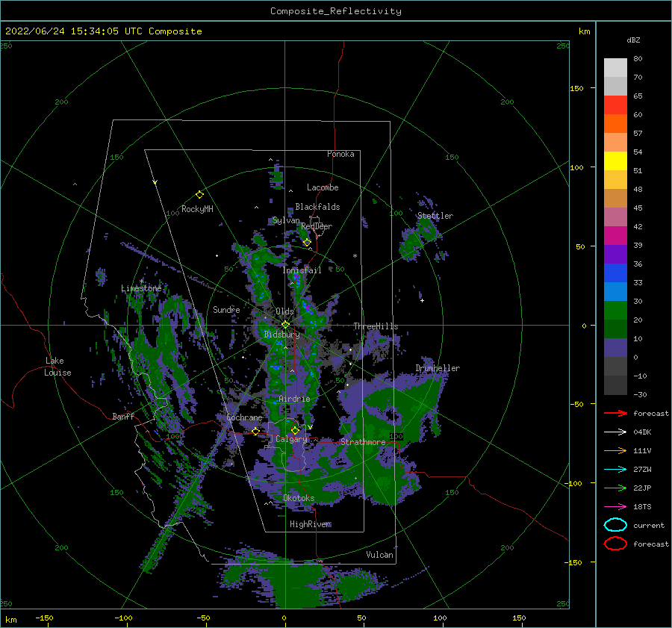The image size is (672, 628).
Task: Click the Vulcan label
Action: [380, 555]
